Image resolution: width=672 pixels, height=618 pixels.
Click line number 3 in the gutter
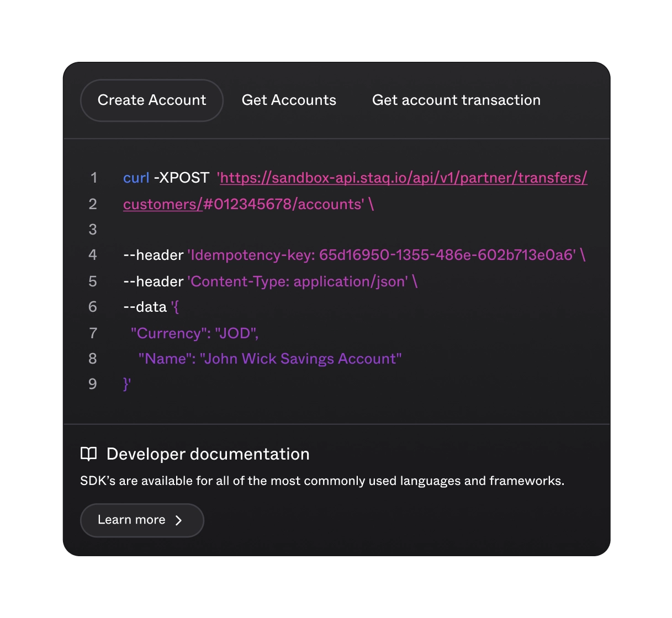93,229
